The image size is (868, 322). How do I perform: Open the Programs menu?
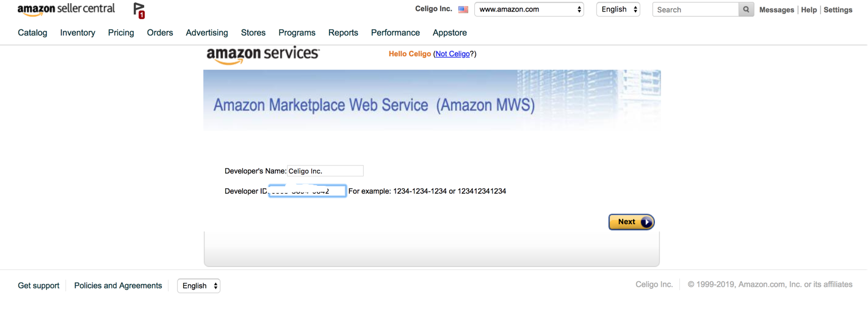297,33
